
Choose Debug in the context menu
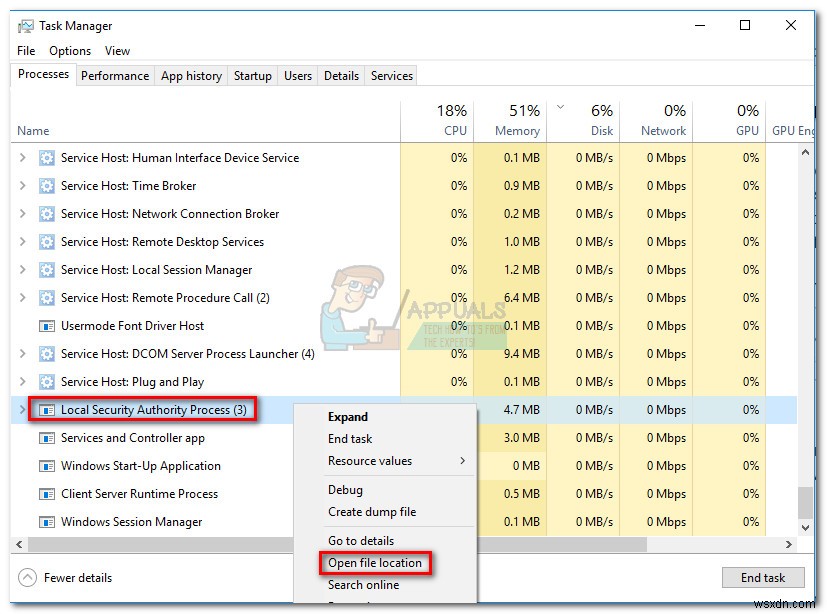click(x=345, y=490)
